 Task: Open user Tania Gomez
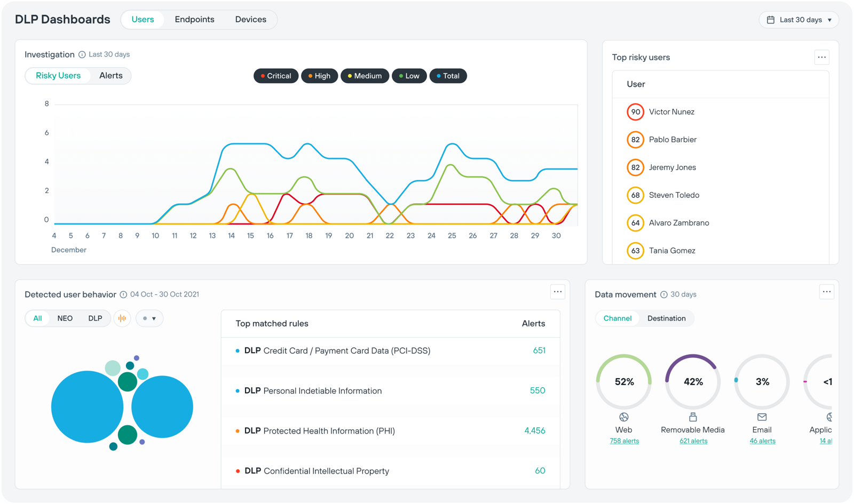pyautogui.click(x=672, y=251)
